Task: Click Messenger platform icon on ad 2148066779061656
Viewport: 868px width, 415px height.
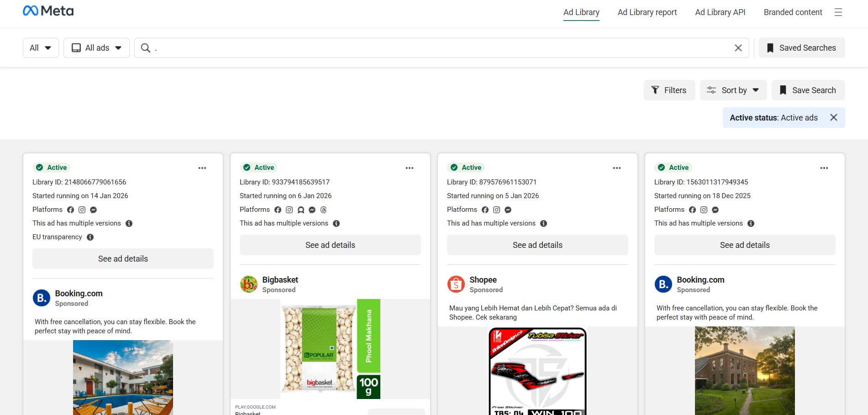Action: (93, 210)
